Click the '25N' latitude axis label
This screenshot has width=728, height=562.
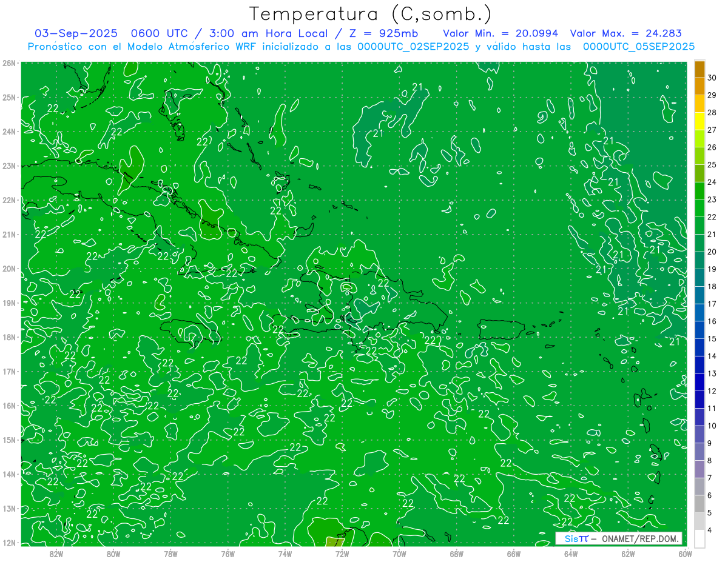pyautogui.click(x=8, y=97)
